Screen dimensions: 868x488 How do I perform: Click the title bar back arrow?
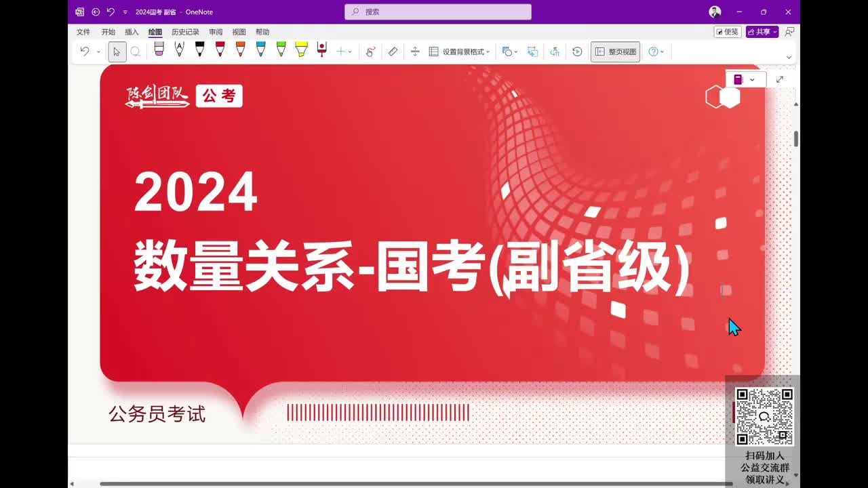point(96,12)
